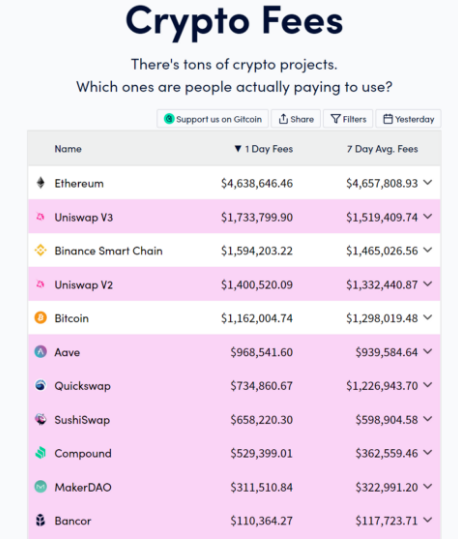Click the Ethereum diamond logo icon
This screenshot has height=543, width=458.
[41, 183]
